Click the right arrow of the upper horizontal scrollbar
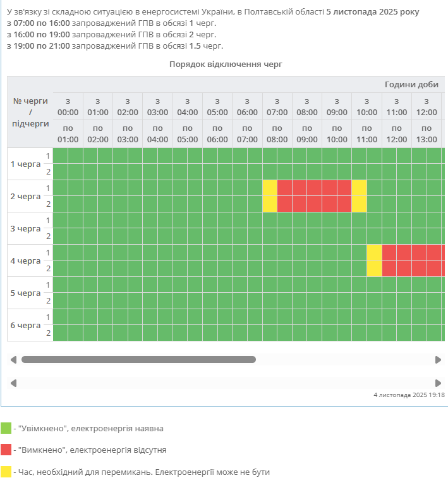This screenshot has width=448, height=485. [x=438, y=360]
